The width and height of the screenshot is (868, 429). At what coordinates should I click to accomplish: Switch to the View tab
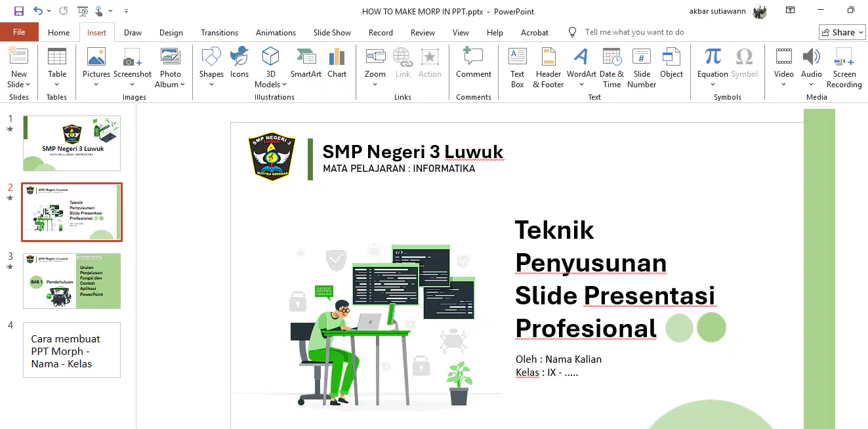(461, 32)
